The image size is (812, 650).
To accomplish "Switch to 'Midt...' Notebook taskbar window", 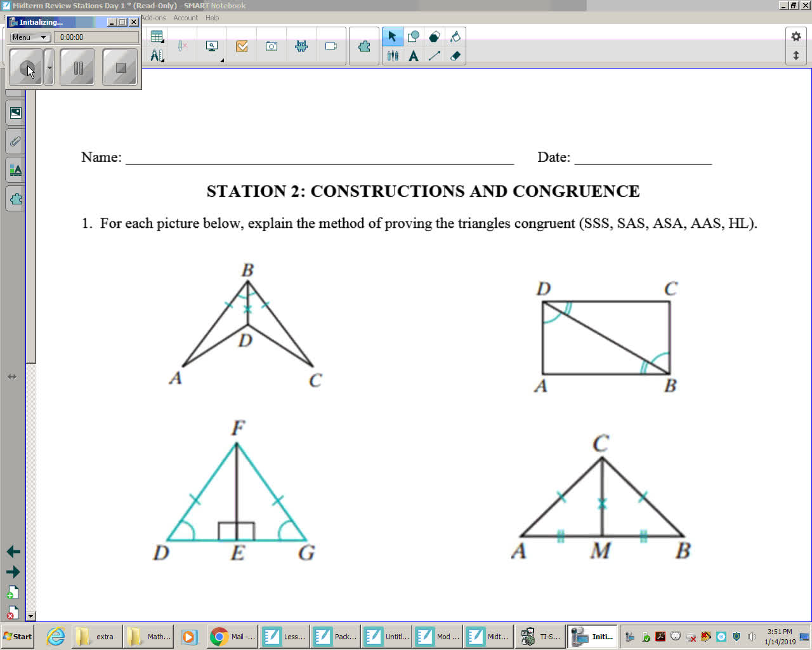I will point(488,636).
